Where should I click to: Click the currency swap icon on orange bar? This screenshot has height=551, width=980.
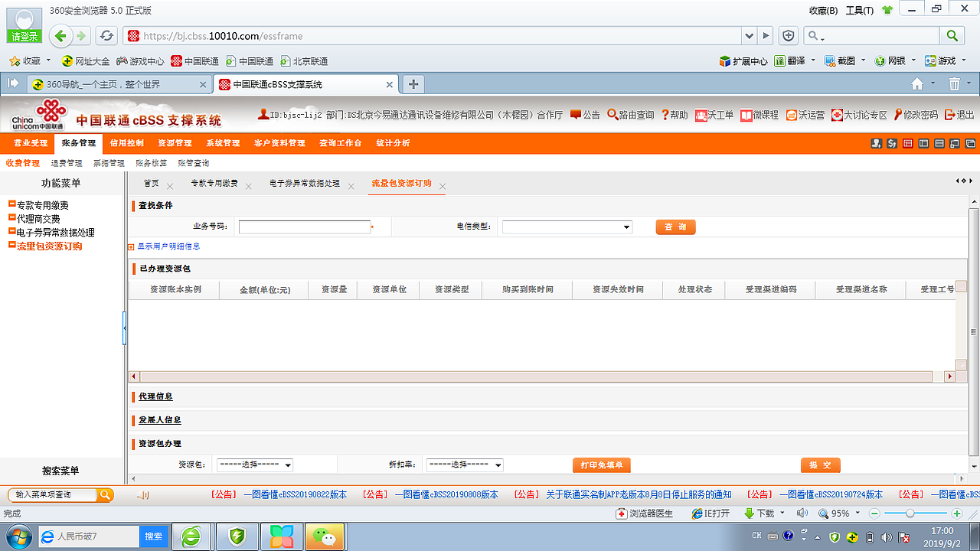click(892, 143)
